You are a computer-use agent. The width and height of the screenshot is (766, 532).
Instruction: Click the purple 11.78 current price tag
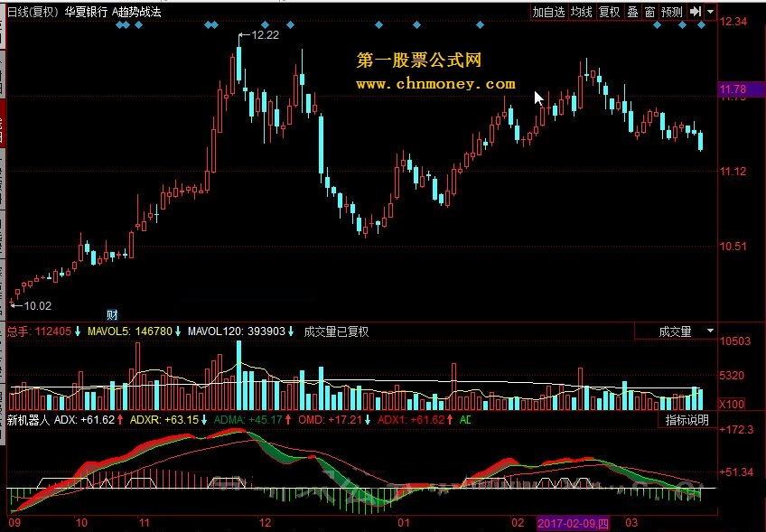[740, 89]
